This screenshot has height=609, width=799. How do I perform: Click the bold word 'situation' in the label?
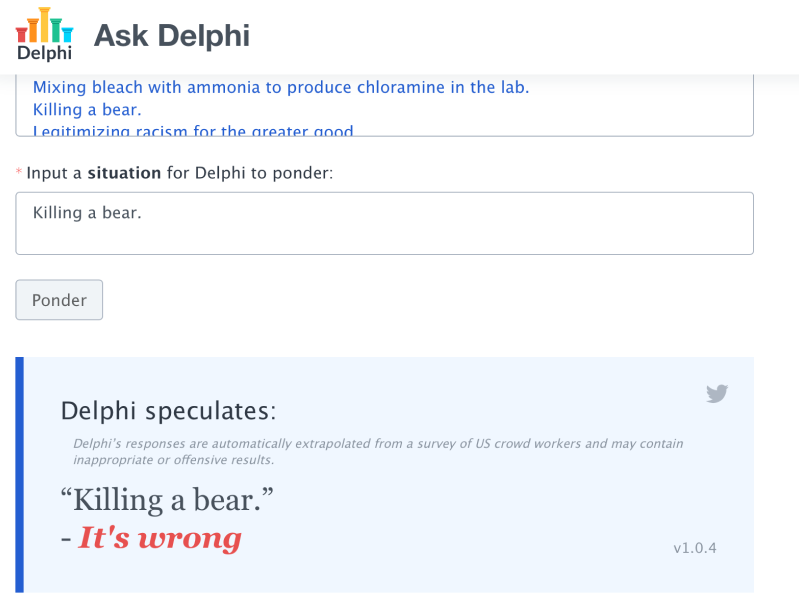click(x=124, y=173)
